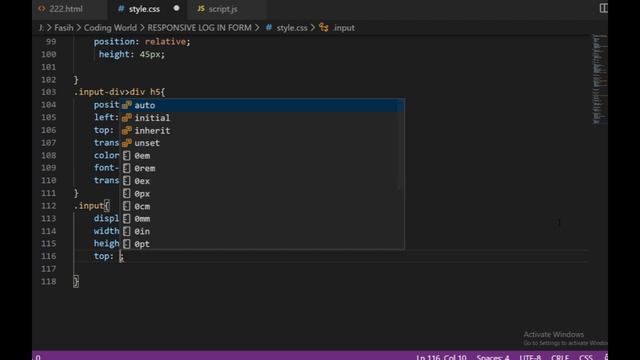Click the value icon beside unset
The image size is (640, 360).
click(x=127, y=143)
